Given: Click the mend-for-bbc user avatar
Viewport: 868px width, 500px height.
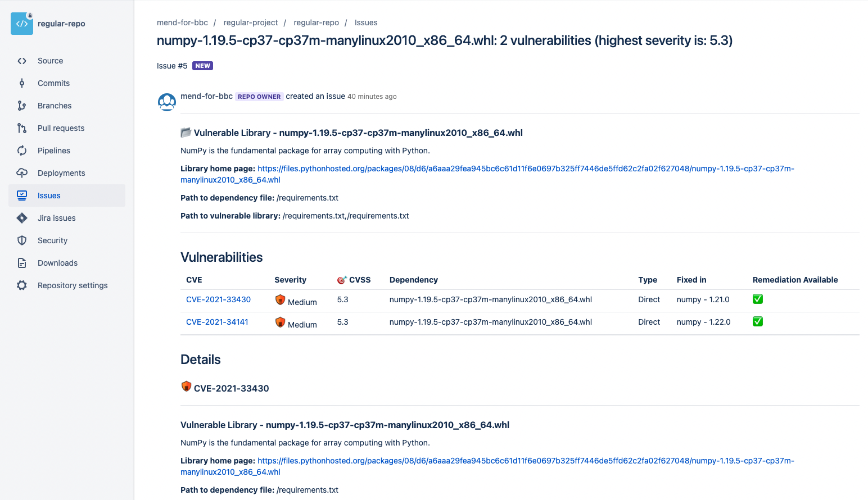Looking at the screenshot, I should (167, 102).
